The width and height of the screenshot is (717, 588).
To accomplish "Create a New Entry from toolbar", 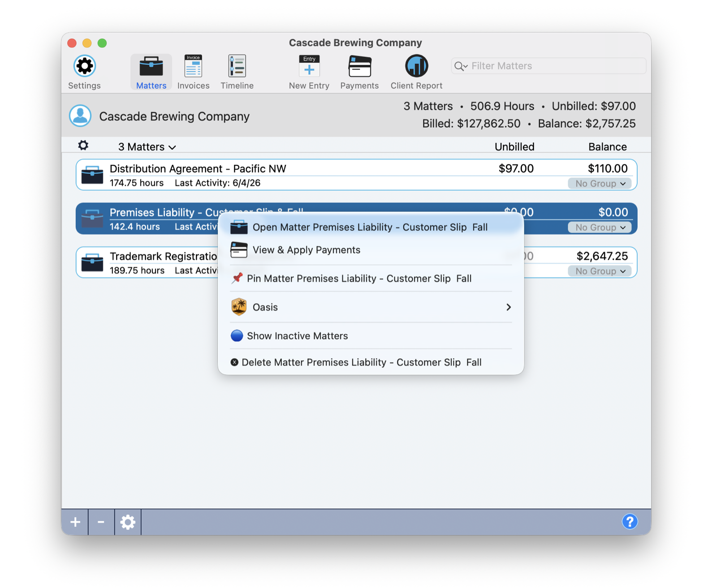I will (x=309, y=66).
